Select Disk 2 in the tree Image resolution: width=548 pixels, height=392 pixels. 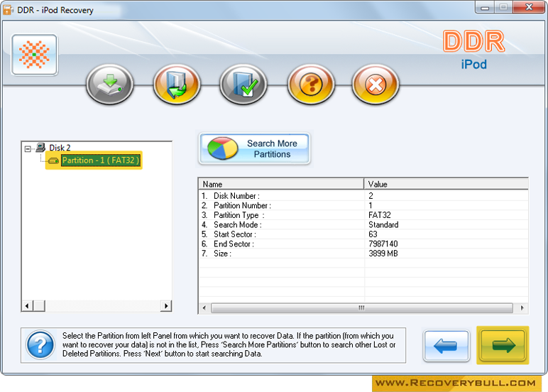(60, 148)
